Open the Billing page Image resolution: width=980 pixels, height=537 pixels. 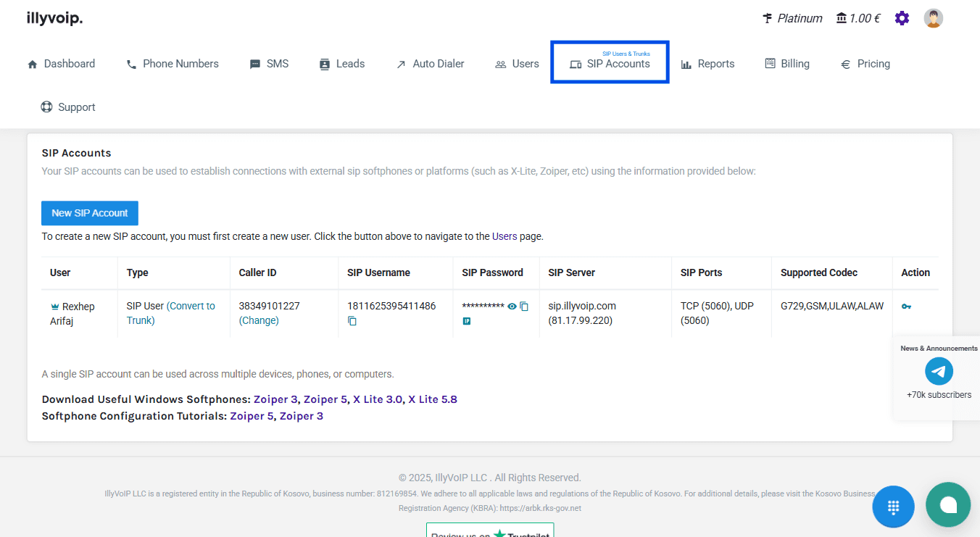(787, 64)
